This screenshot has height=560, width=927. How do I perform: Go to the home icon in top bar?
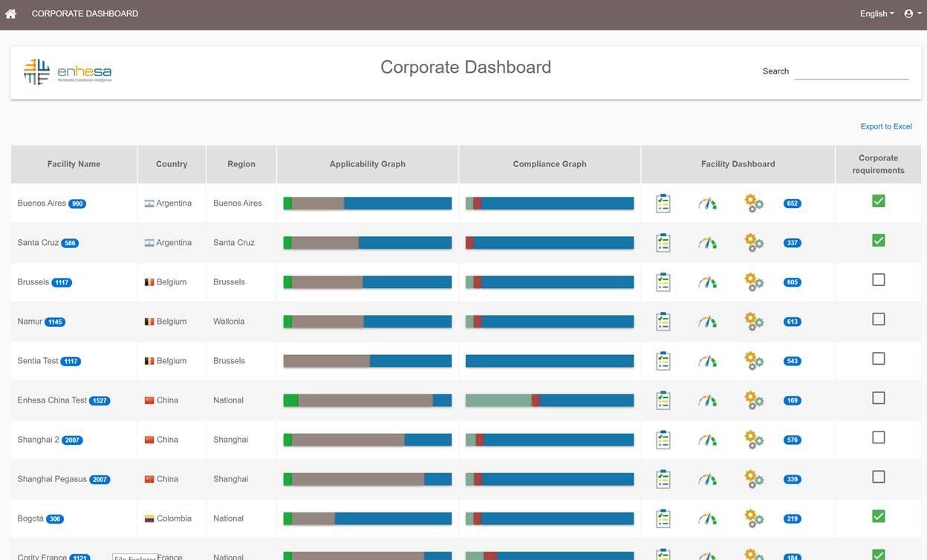(x=10, y=13)
